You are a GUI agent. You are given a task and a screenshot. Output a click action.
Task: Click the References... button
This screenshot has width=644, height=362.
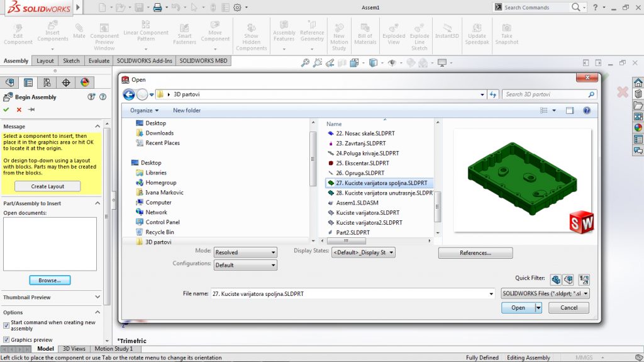click(475, 253)
